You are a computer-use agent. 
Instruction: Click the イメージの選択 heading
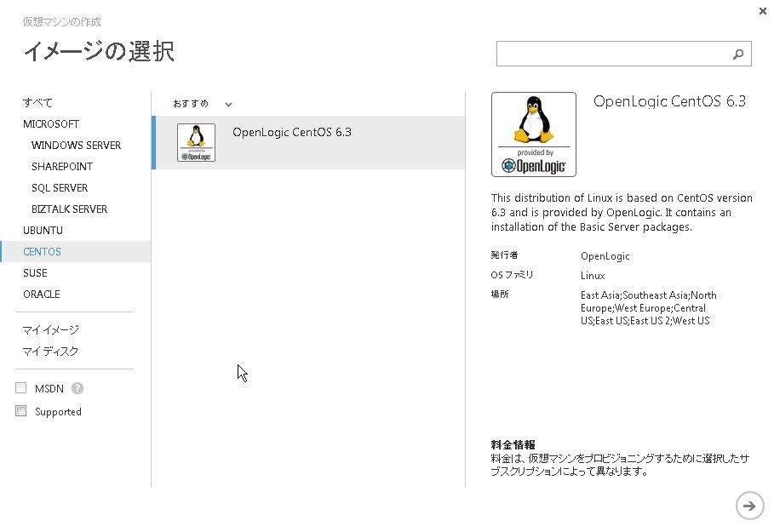[x=99, y=51]
